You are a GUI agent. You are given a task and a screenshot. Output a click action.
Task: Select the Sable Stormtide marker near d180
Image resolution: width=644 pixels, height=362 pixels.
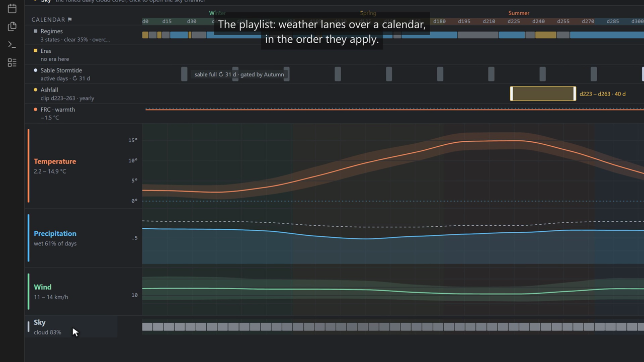click(440, 74)
